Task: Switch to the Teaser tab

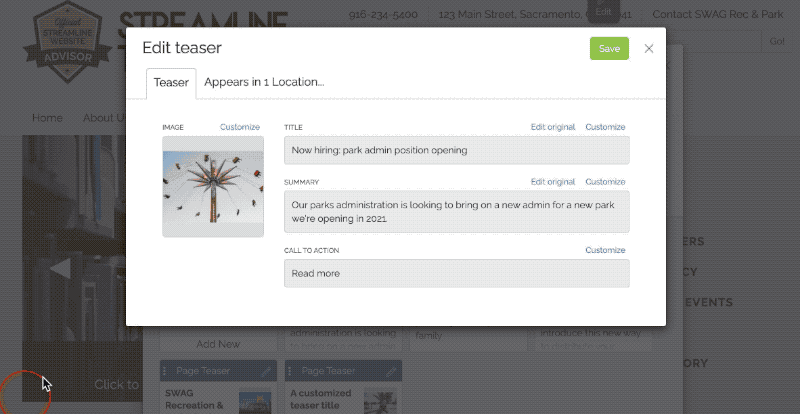Action: [x=171, y=83]
